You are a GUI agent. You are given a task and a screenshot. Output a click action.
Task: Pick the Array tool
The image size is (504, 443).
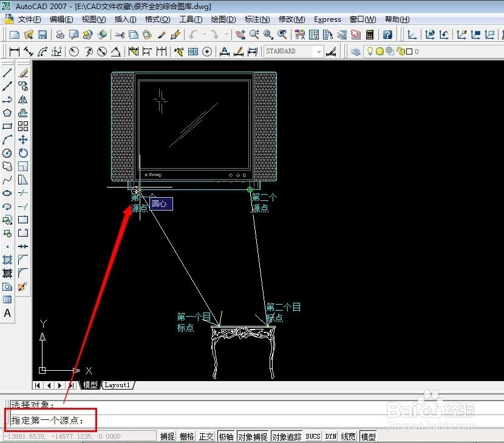point(23,126)
